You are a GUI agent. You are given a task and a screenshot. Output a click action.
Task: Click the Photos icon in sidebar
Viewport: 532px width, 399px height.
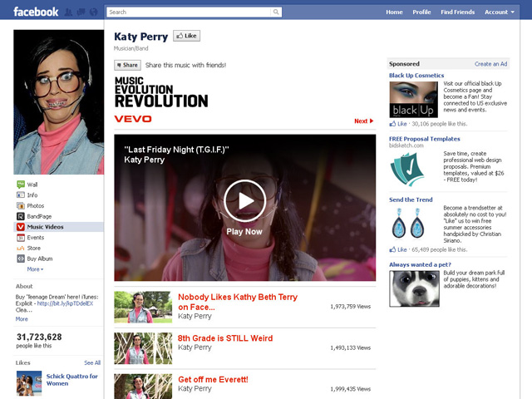[x=21, y=205]
